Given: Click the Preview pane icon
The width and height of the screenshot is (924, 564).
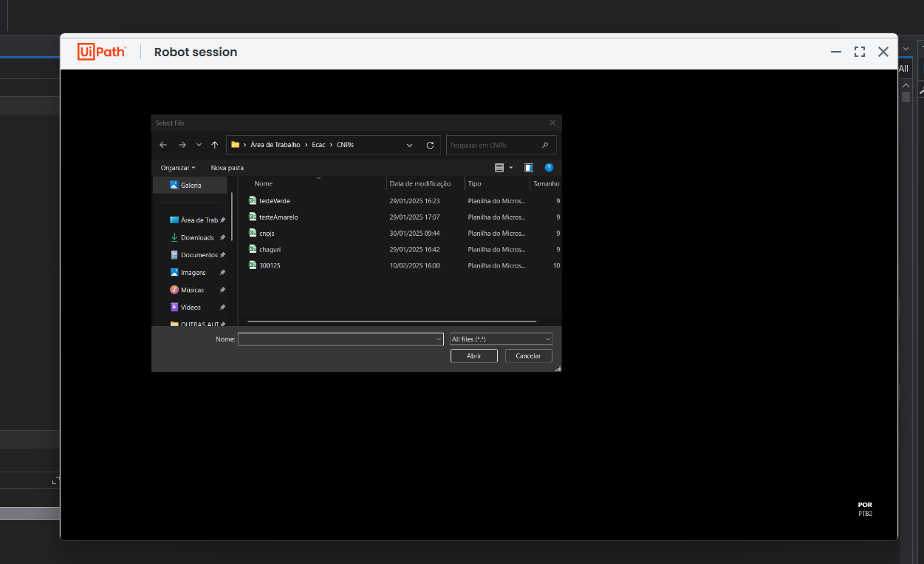Looking at the screenshot, I should (529, 167).
